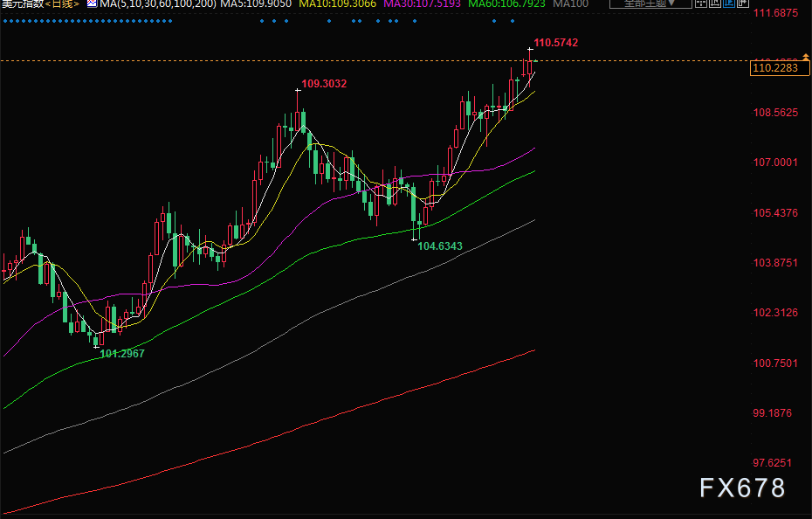Click the FX678 watermark logo
This screenshot has height=519, width=812.
743,488
